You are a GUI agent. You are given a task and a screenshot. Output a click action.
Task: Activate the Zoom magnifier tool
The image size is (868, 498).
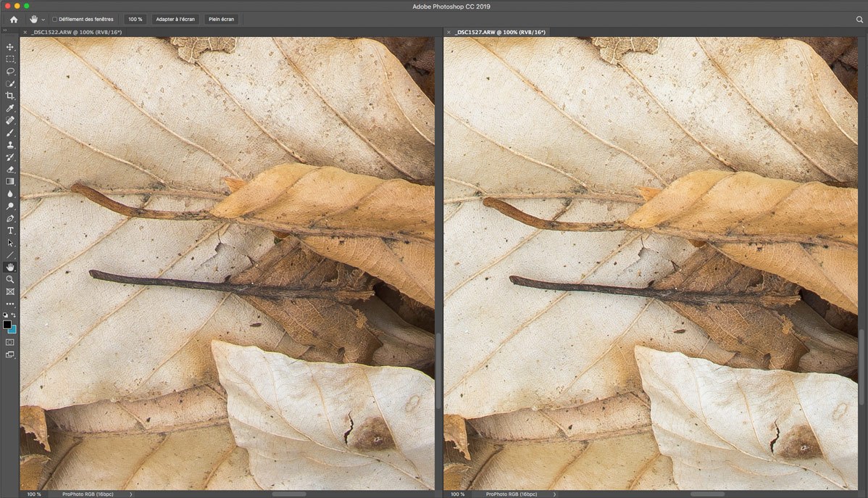point(10,279)
